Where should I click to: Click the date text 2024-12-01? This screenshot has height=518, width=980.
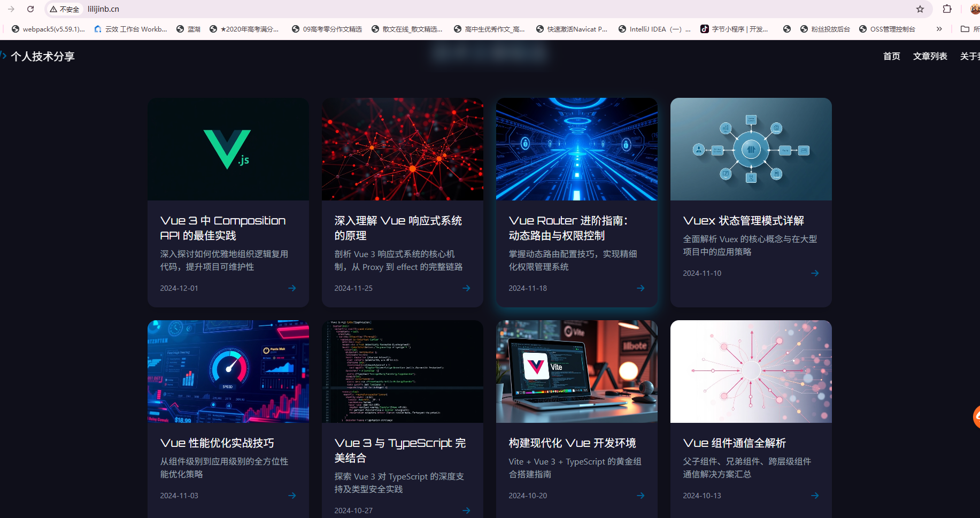pos(179,288)
